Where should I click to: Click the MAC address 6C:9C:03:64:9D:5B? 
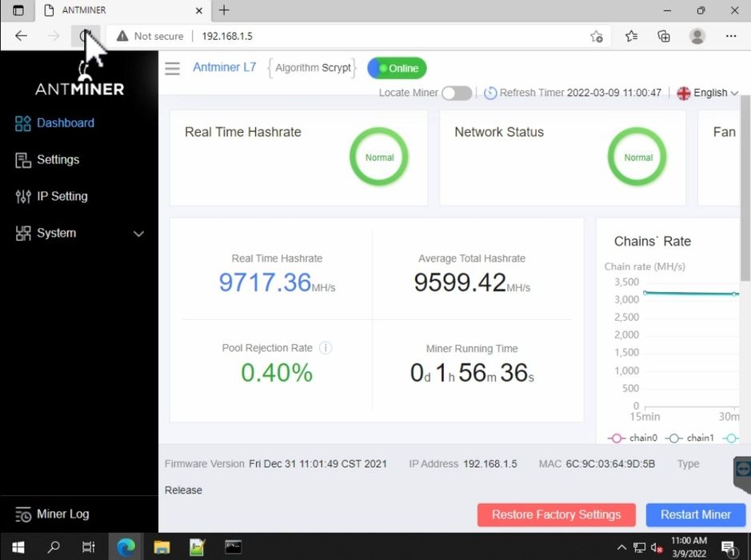(x=610, y=464)
